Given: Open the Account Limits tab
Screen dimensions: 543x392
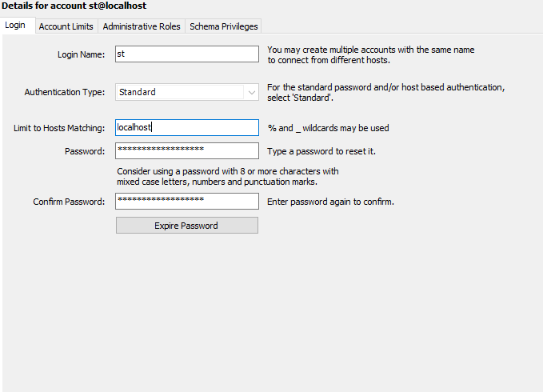Looking at the screenshot, I should [x=66, y=26].
